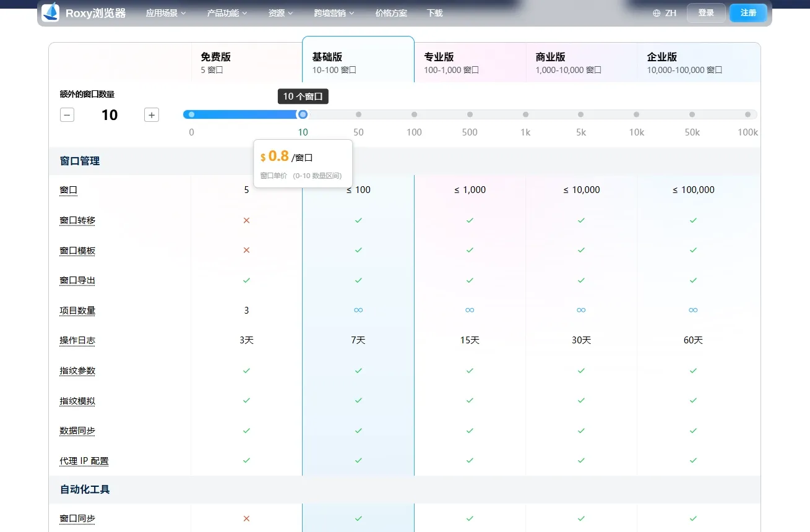
Task: Click the 7天 operation log cell
Action: pos(358,340)
